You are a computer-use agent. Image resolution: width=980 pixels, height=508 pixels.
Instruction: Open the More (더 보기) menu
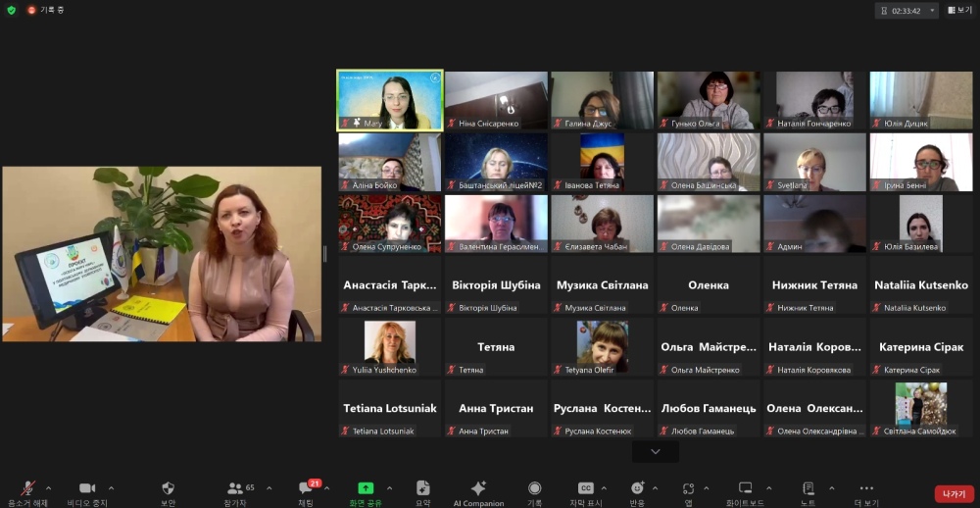(x=865, y=488)
